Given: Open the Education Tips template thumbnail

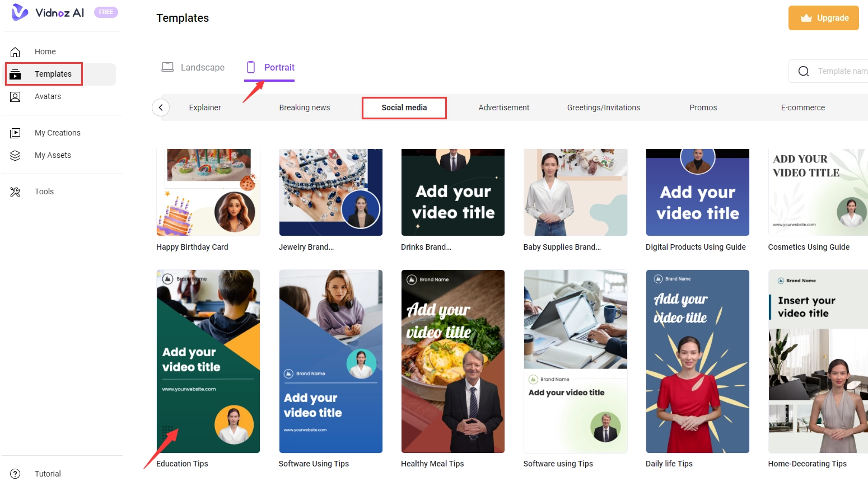Looking at the screenshot, I should (208, 361).
